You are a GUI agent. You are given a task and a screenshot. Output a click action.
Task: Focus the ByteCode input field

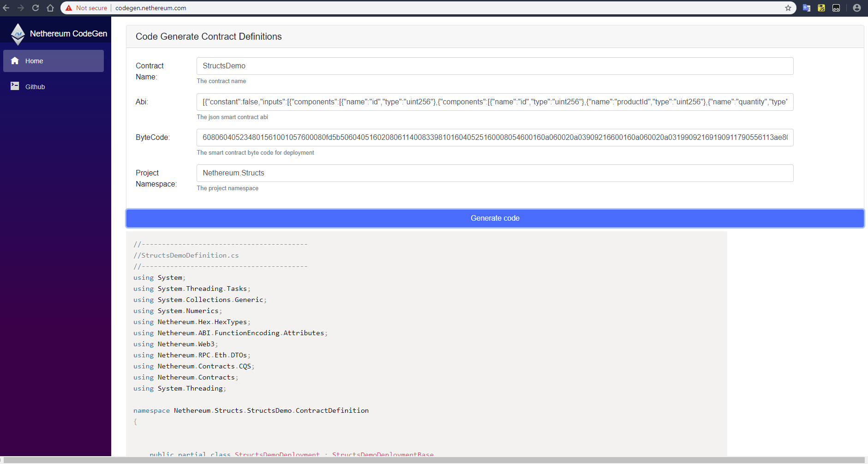tap(495, 138)
